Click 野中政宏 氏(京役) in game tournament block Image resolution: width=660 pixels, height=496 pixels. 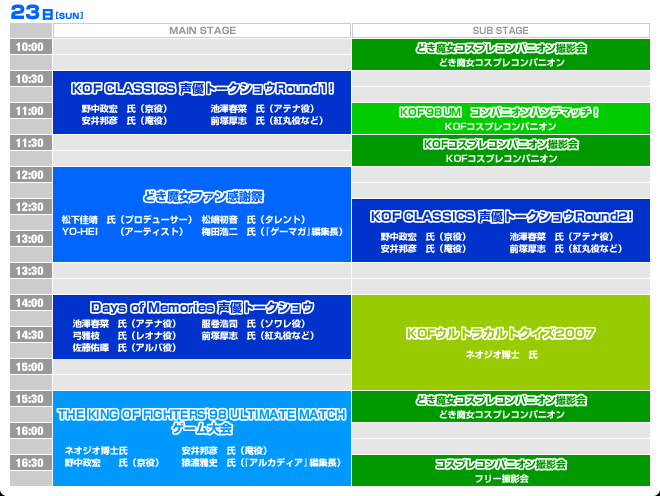pos(112,463)
